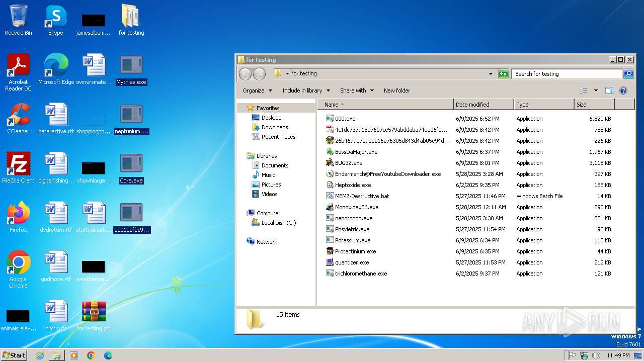Select 'for testing.zip' archive icon
This screenshot has width=644, height=362.
point(94,316)
